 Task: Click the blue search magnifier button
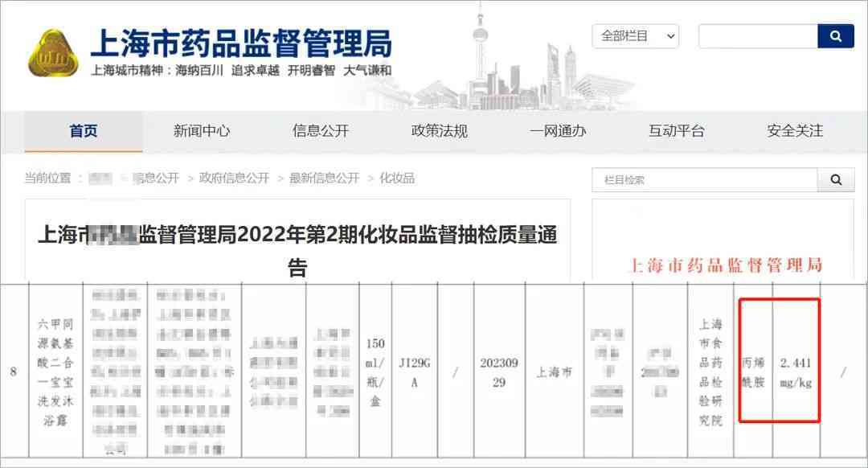click(x=835, y=36)
